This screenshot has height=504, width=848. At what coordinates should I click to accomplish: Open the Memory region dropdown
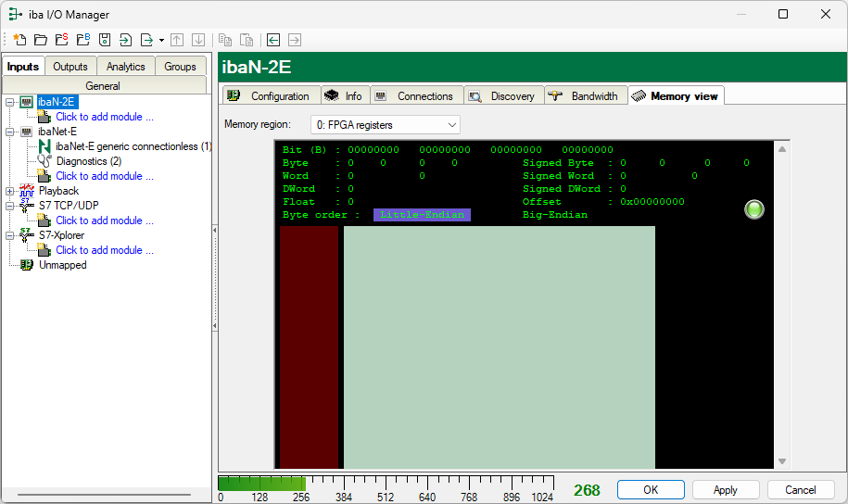pyautogui.click(x=386, y=124)
